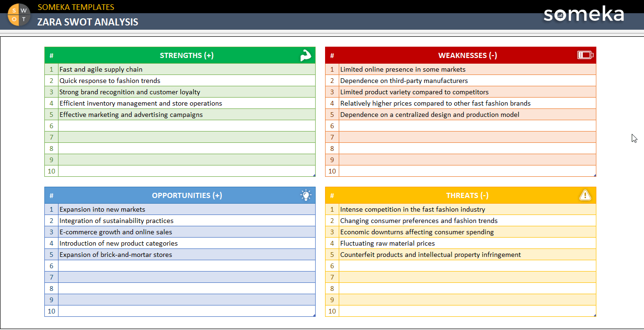Viewport: 644px width, 330px height.
Task: Select 'Limited product variety compared to competitors'
Action: 468,92
